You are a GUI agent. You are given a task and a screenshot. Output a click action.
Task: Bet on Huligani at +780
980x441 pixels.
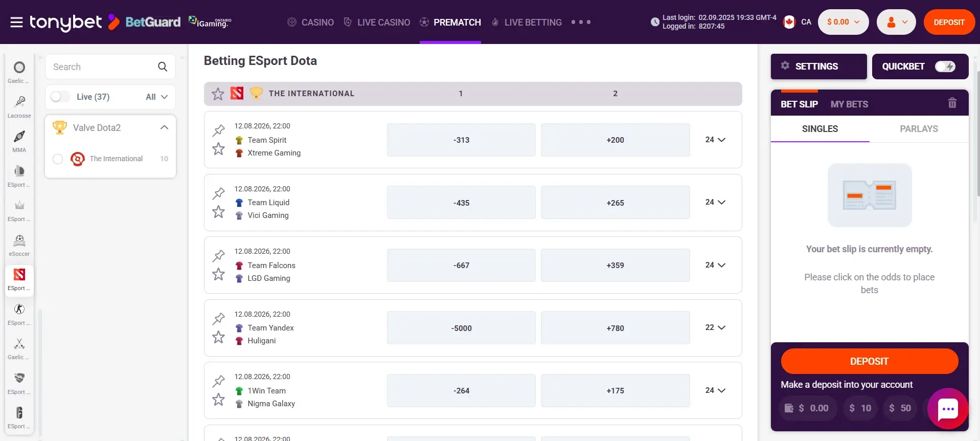pos(616,328)
